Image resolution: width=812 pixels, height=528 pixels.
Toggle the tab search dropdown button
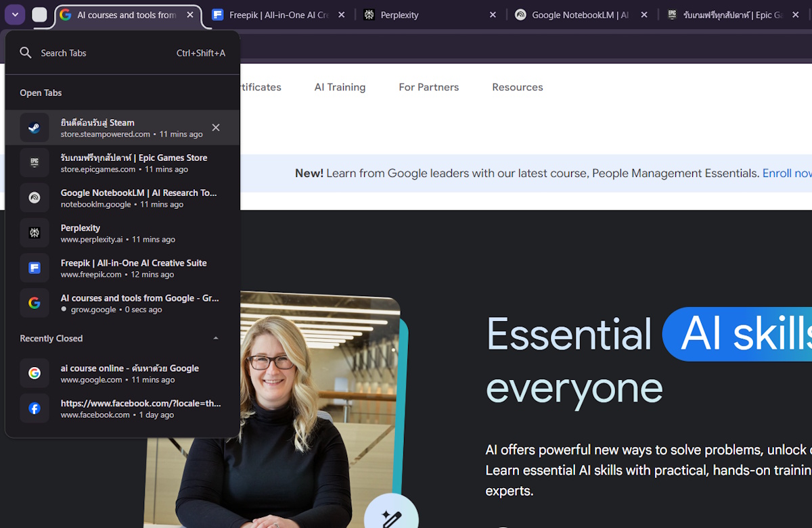click(x=15, y=14)
